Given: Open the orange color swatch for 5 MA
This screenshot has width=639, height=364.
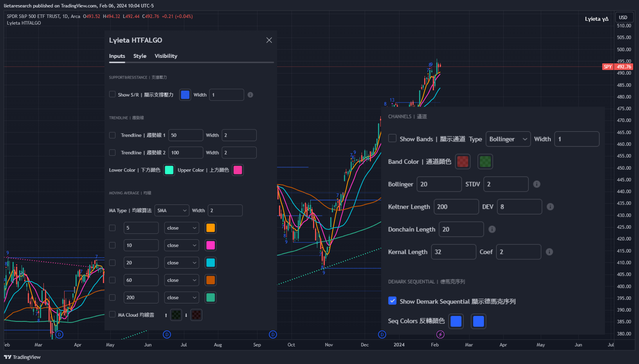Looking at the screenshot, I should (211, 228).
